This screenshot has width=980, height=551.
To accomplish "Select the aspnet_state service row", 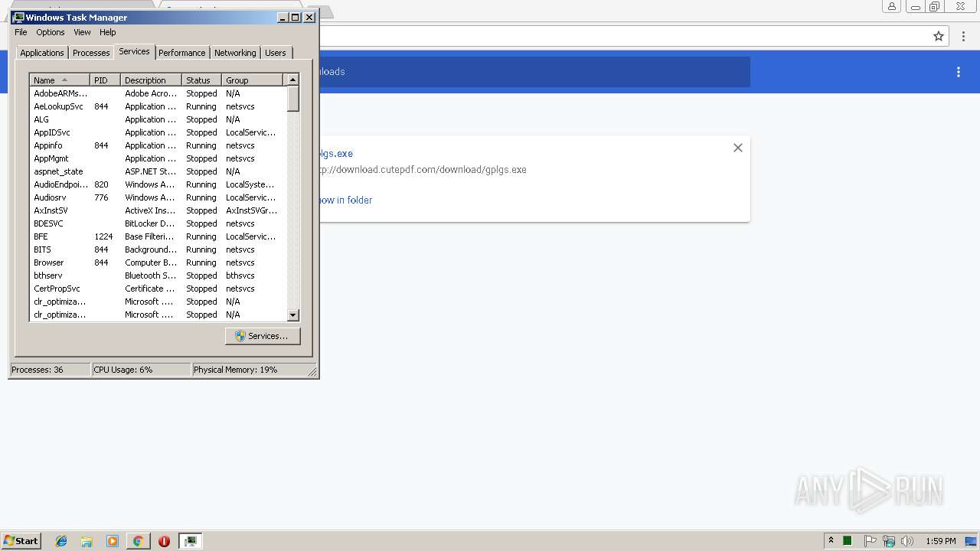I will [x=158, y=171].
